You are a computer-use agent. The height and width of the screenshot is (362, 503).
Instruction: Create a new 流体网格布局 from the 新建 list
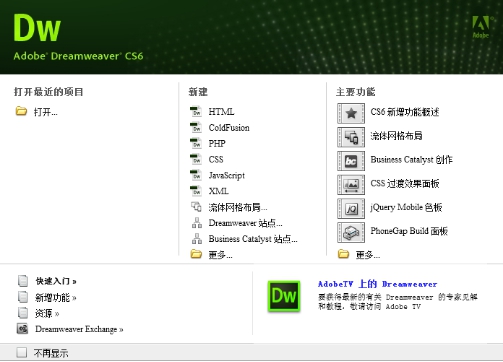[x=238, y=207]
